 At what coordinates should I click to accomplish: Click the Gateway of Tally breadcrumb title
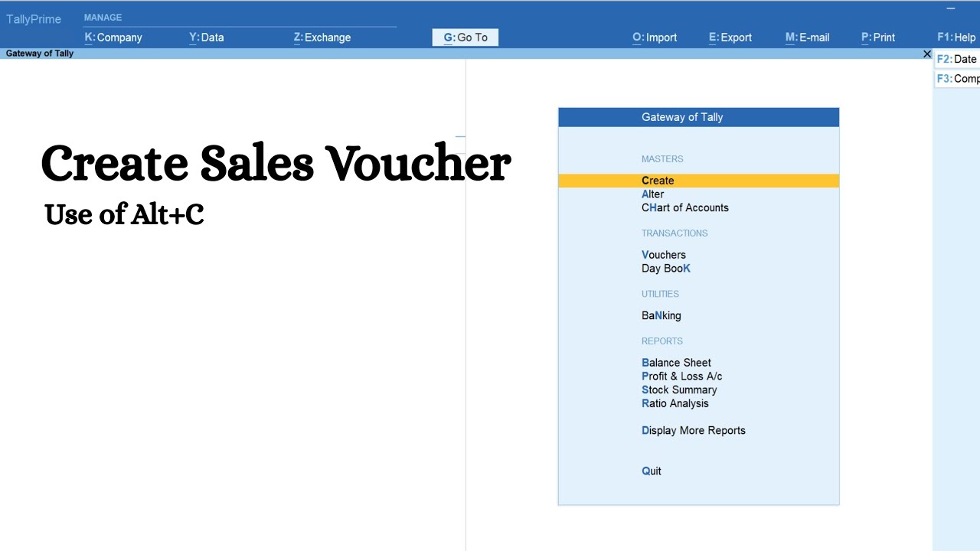point(40,54)
